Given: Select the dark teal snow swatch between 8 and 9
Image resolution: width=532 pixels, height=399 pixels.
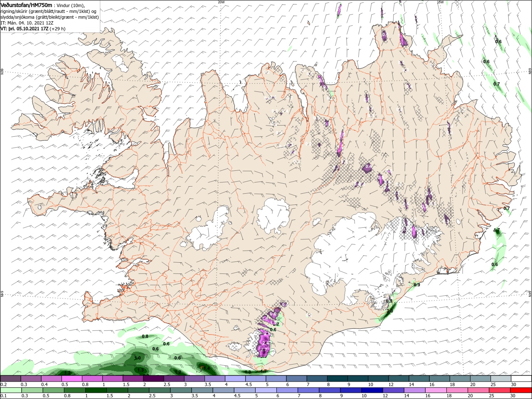Looking at the screenshot, I should (x=337, y=379).
